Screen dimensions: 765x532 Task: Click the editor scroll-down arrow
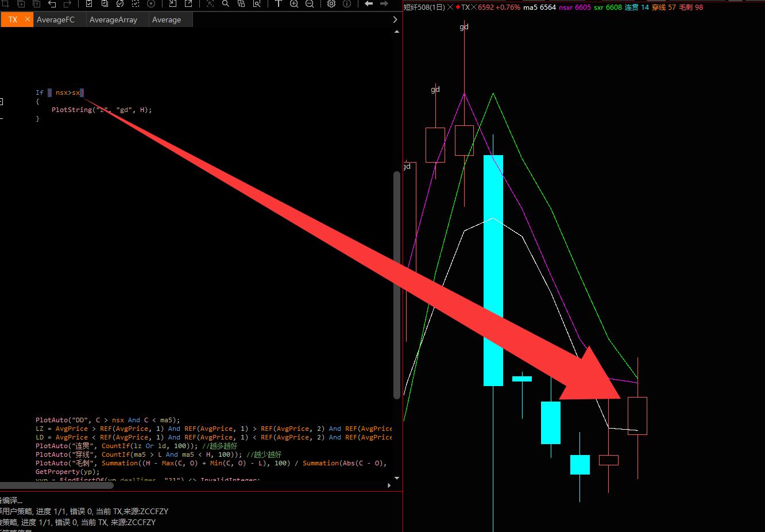[x=397, y=478]
